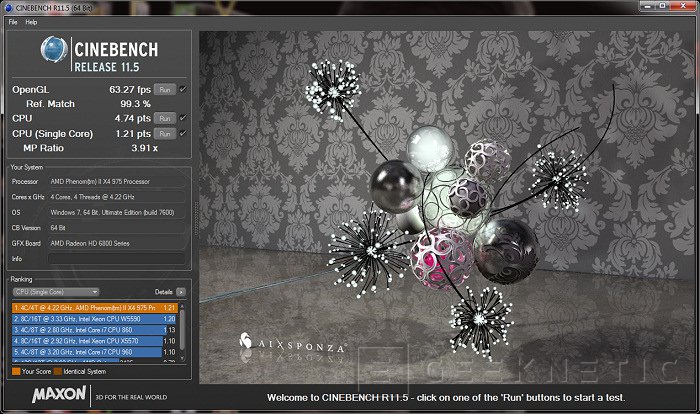Toggle the OpenGL test checkbox
The image size is (700, 414).
pyautogui.click(x=183, y=89)
